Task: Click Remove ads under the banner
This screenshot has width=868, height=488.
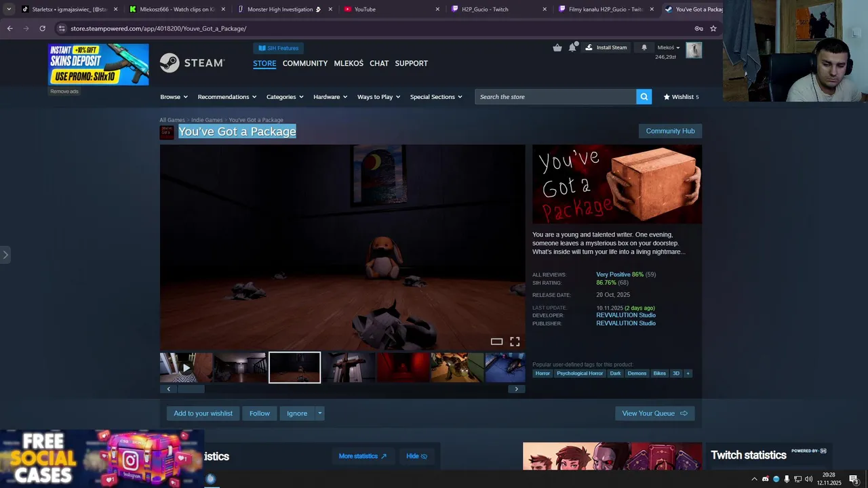Action: (64, 91)
